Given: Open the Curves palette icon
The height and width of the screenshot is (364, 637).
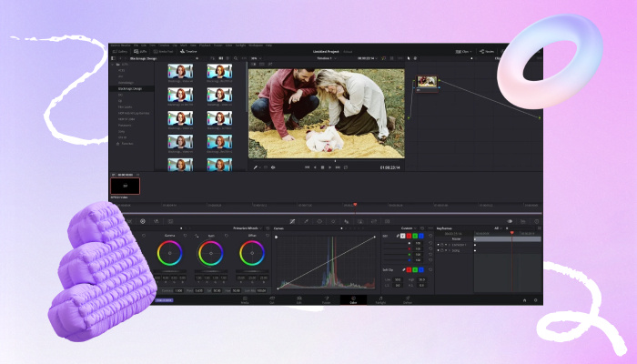Looking at the screenshot, I should click(292, 221).
